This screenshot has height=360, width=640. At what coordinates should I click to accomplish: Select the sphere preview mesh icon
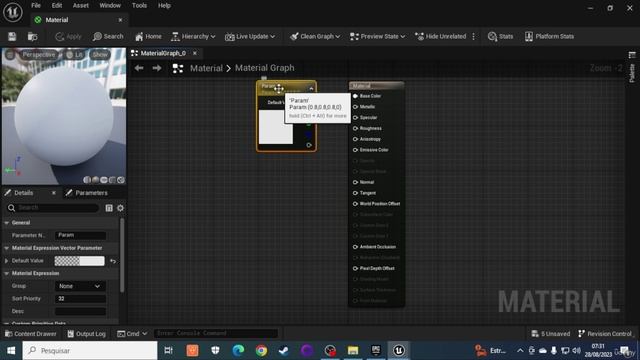pos(96,180)
